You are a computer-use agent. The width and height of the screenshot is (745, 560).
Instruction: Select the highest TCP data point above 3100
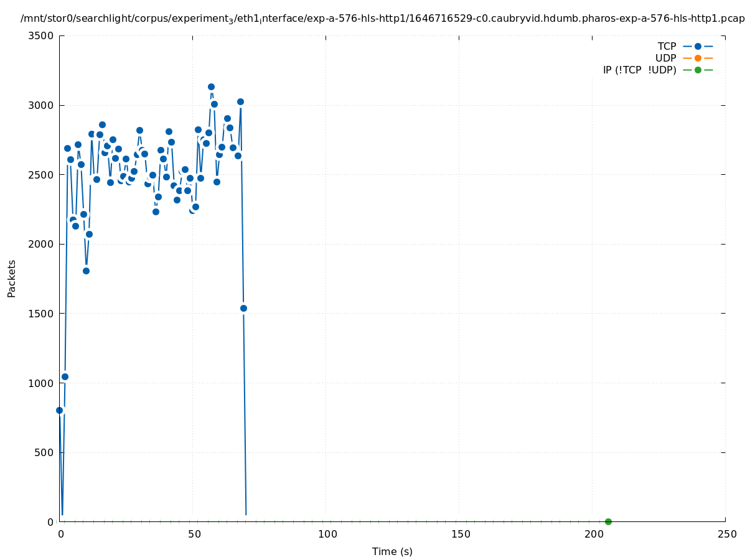tap(211, 87)
